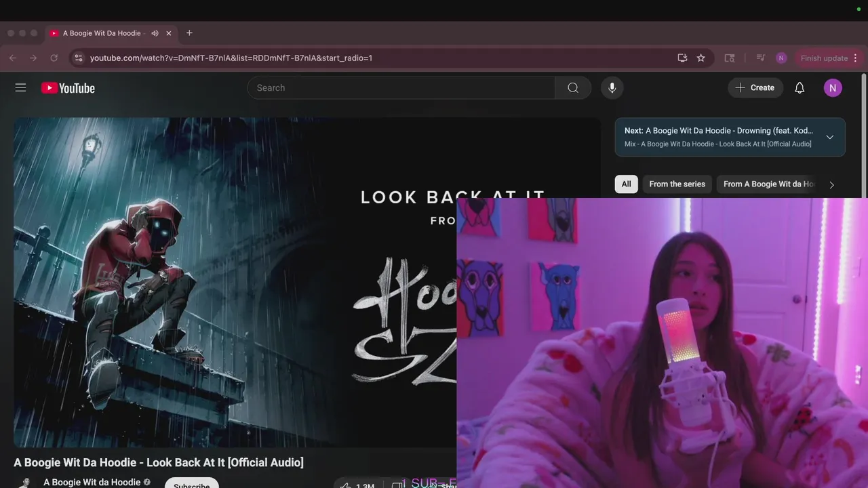Start voice search with microphone icon
Screen dimensions: 868x488
click(612, 87)
